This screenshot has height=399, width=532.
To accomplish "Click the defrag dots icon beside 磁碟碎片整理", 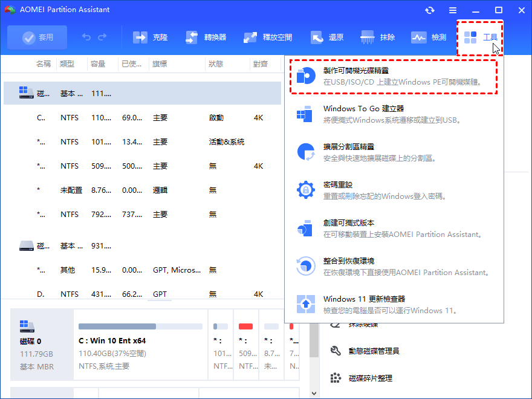I will click(336, 378).
